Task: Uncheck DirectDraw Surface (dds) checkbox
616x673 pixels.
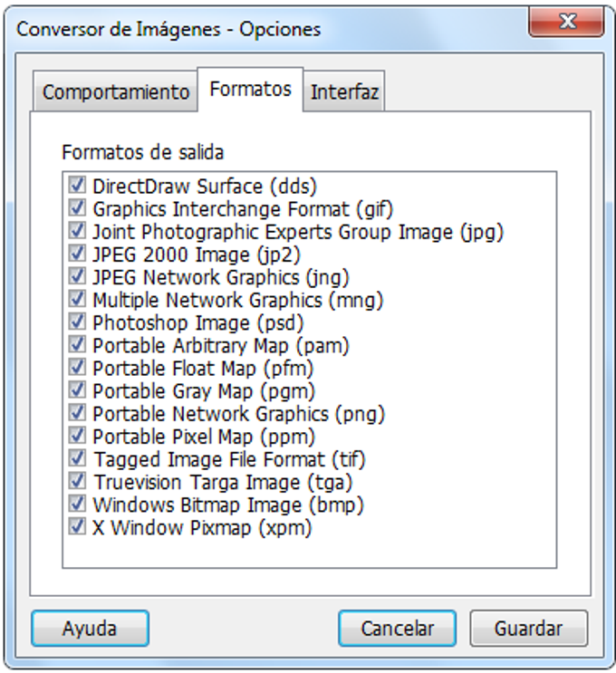Action: pos(77,187)
